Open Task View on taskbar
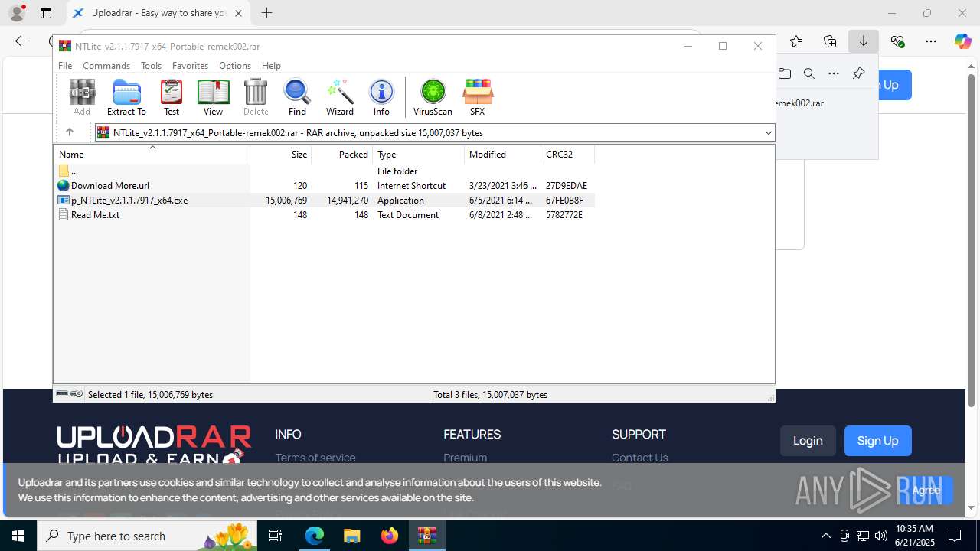Screen dimensions: 980x551 [276, 536]
